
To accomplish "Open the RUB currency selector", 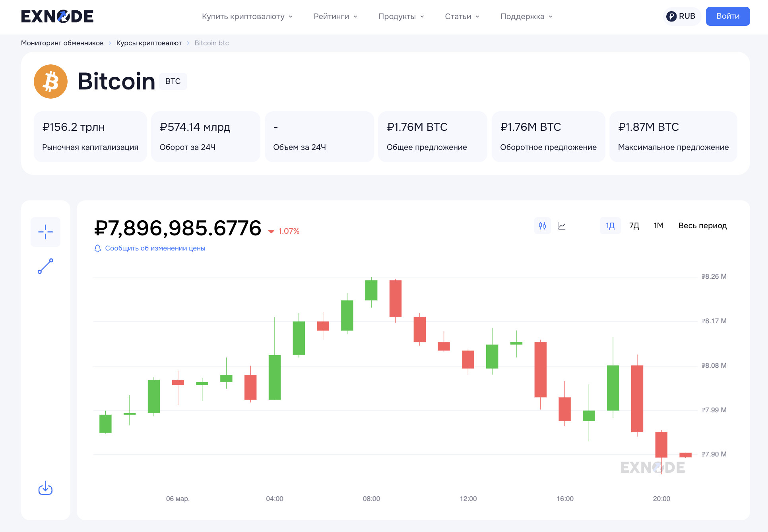I will [x=681, y=16].
